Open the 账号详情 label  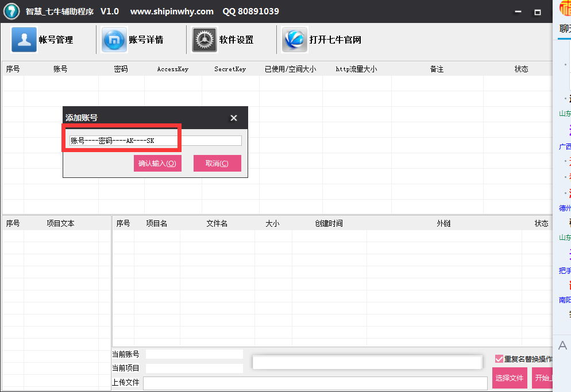(x=146, y=40)
